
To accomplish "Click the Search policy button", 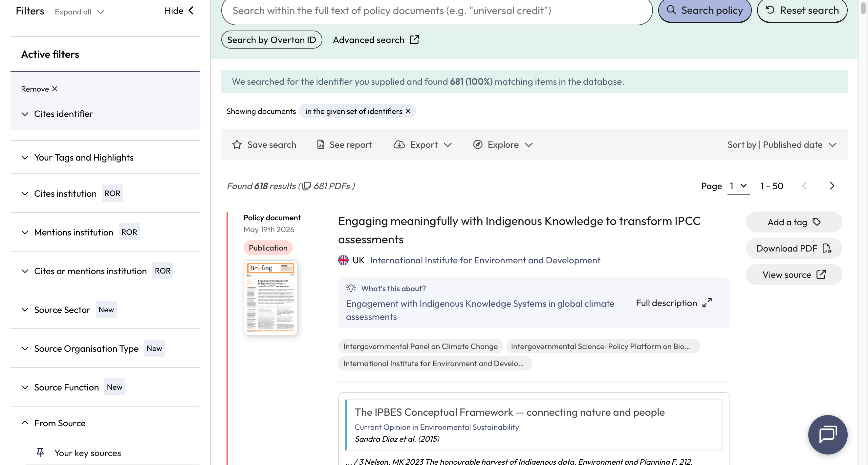I will click(705, 11).
